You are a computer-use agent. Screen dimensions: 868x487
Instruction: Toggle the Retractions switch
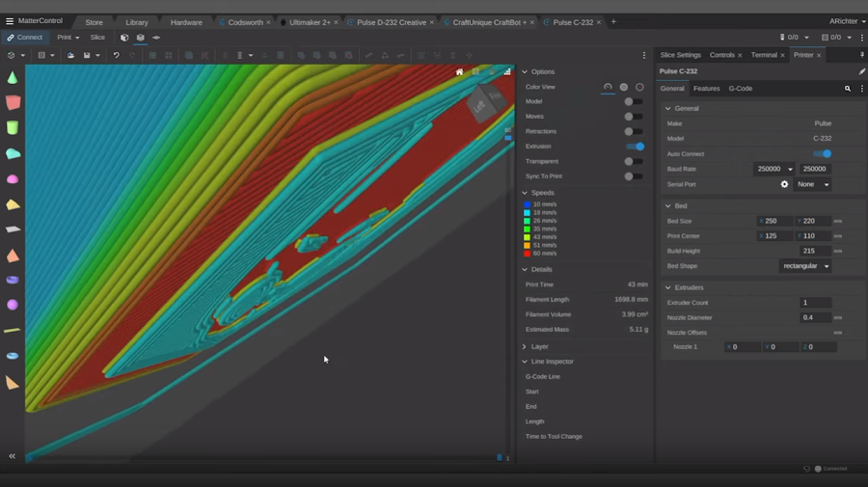[x=634, y=132]
